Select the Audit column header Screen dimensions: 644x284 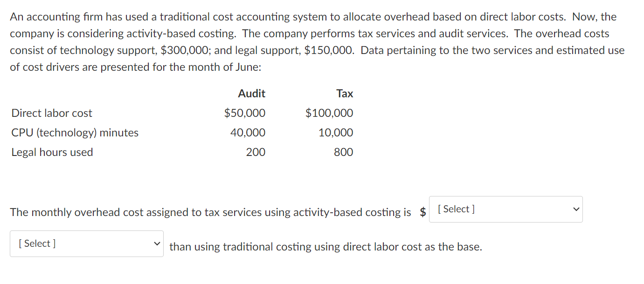[252, 93]
